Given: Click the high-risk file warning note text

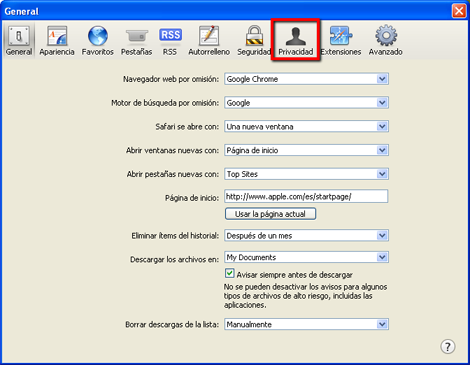Looking at the screenshot, I should (305, 296).
